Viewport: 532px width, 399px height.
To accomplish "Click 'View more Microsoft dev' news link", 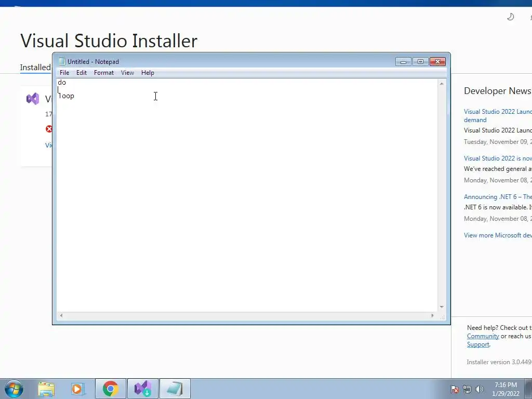I will [x=498, y=235].
